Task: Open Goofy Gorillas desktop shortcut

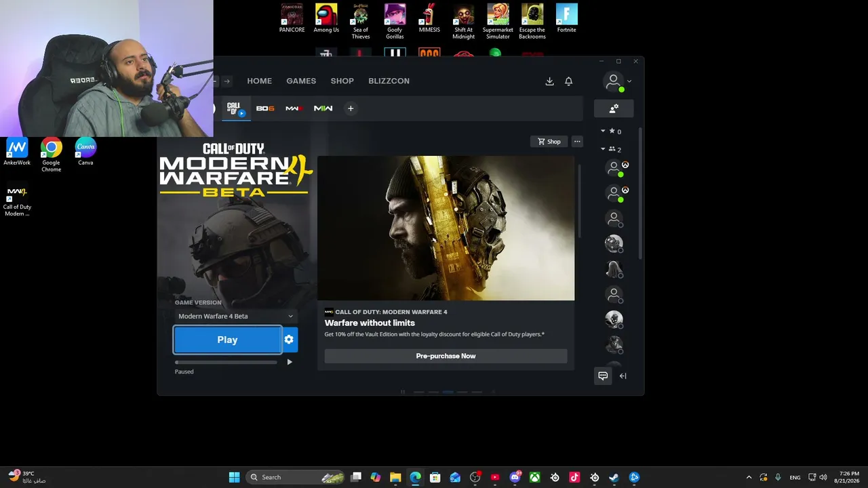Action: pyautogui.click(x=395, y=22)
